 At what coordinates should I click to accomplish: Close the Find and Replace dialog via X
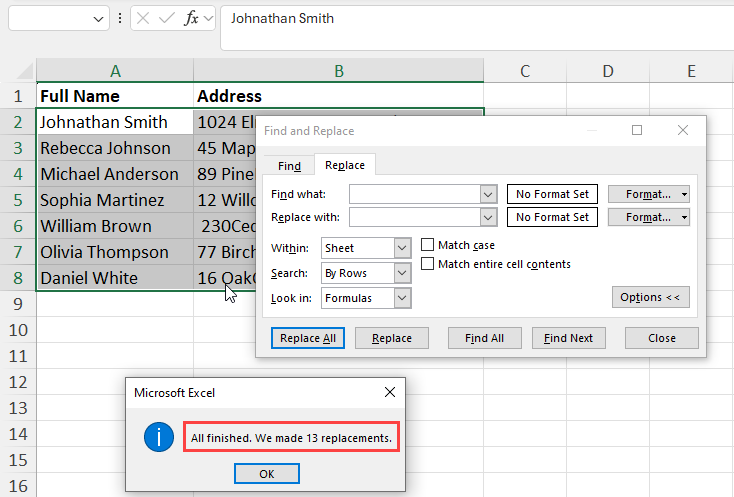click(x=683, y=130)
